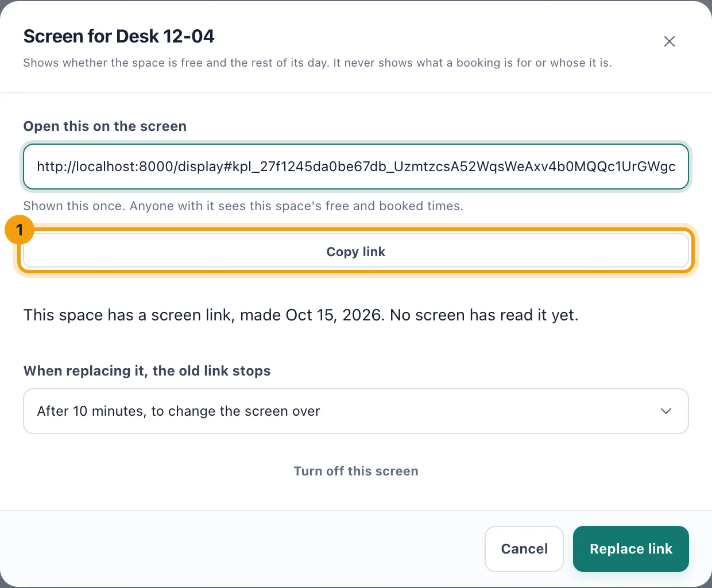The height and width of the screenshot is (588, 712).
Task: Click Turn off this screen
Action: click(x=356, y=471)
